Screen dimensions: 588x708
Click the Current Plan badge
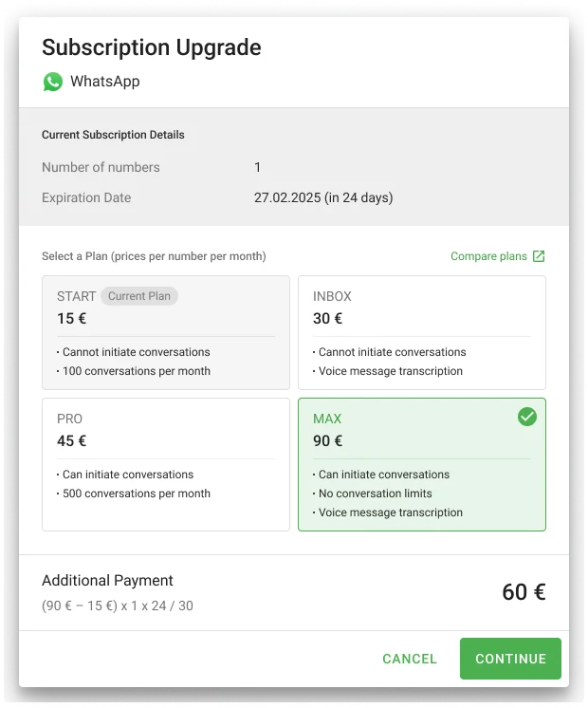point(139,296)
